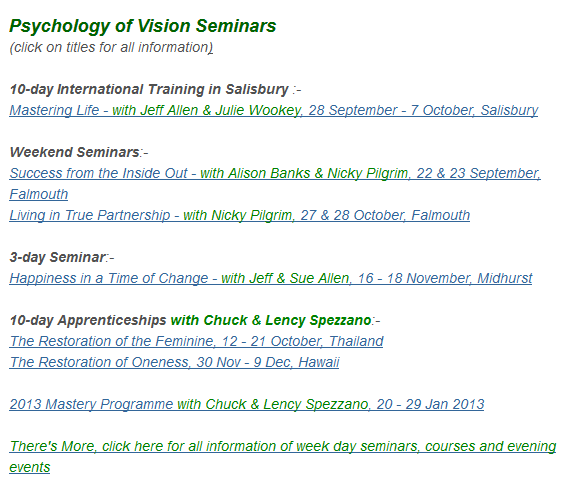Screen dimensions: 568x484
Task: Click '28 September - 7 October, Salisbury' link text
Action: 423,110
